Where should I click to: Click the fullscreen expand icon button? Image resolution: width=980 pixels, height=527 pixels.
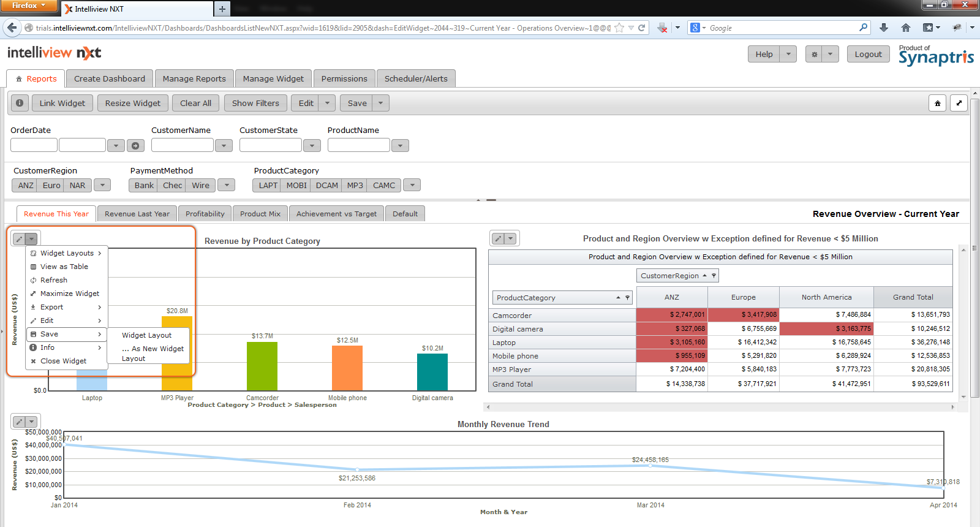[x=959, y=104]
